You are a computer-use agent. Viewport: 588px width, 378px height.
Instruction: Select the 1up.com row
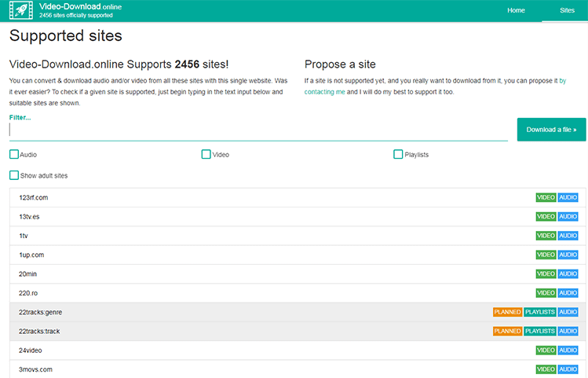click(298, 255)
